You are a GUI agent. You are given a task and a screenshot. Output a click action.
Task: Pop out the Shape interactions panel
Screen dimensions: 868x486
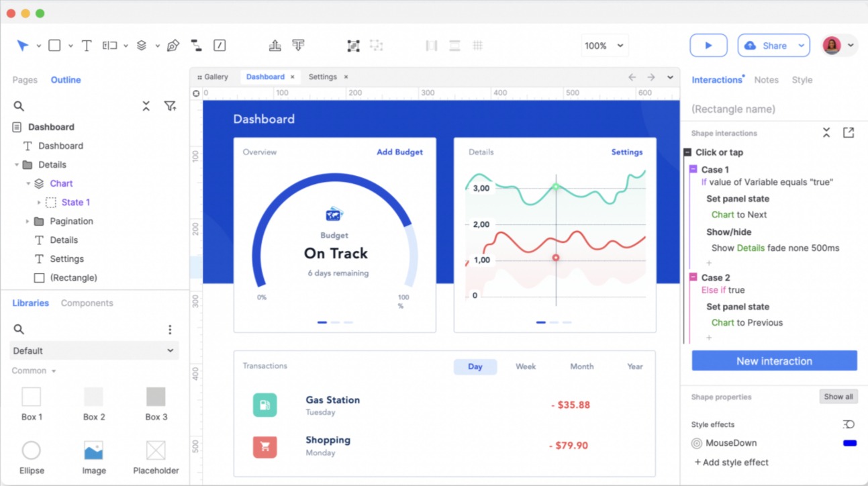click(x=848, y=133)
